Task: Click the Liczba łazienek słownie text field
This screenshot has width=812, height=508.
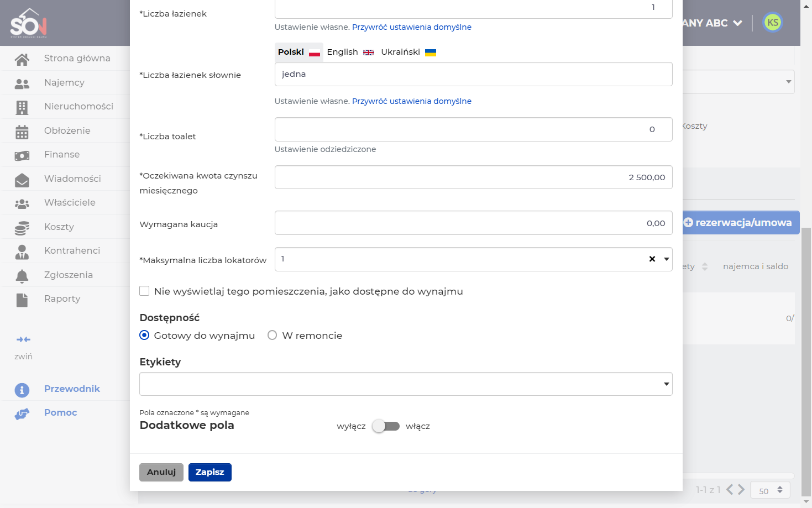Action: tap(474, 74)
